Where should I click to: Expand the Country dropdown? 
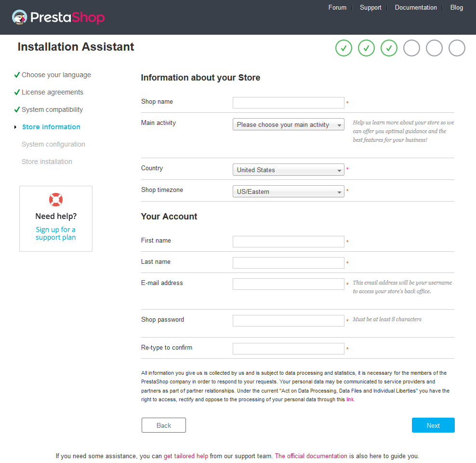[288, 170]
